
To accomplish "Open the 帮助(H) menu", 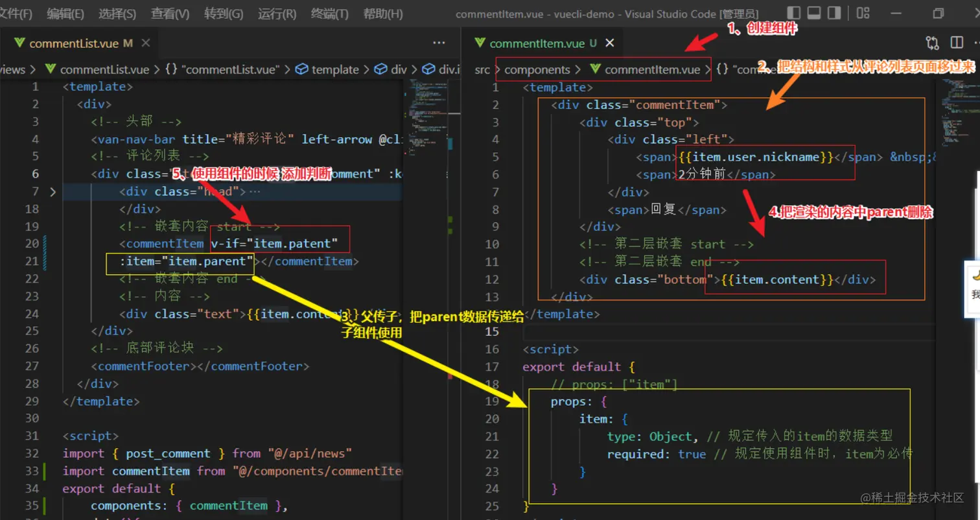I will [x=383, y=14].
